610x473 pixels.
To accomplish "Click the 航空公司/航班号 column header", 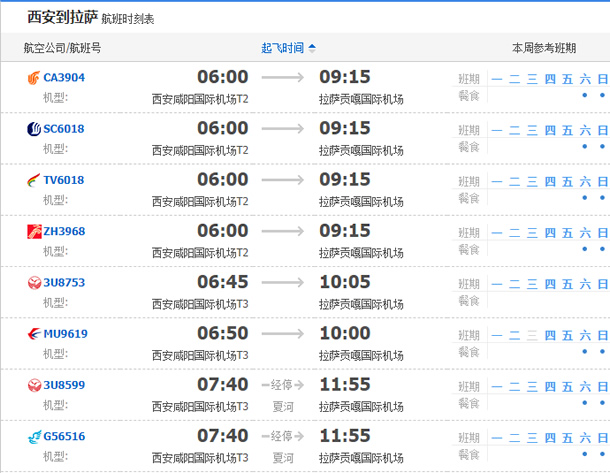I will click(62, 47).
